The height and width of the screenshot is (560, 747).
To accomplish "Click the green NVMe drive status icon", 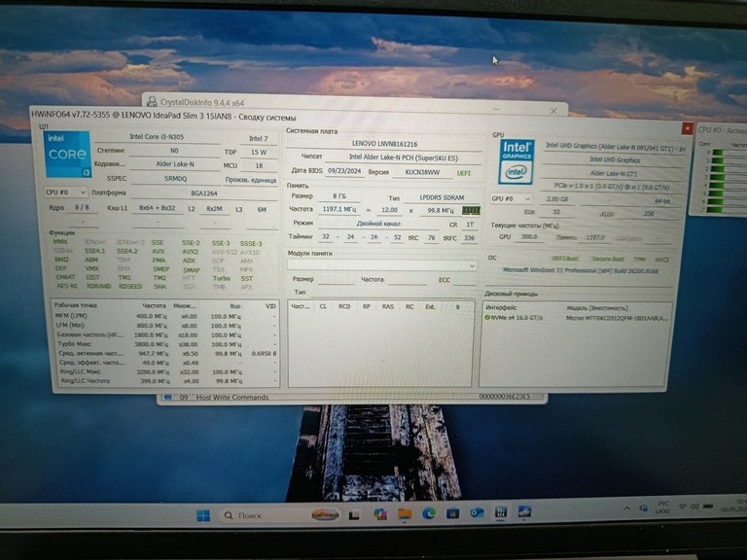I will click(487, 317).
